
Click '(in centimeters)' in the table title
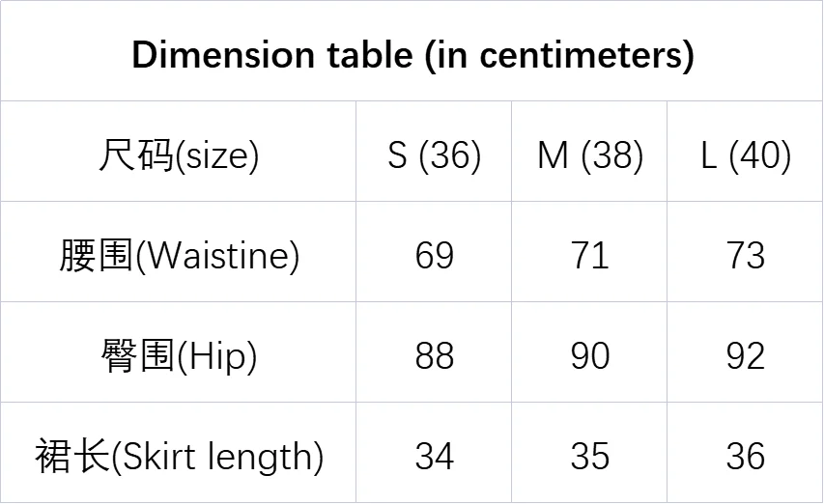coord(559,55)
